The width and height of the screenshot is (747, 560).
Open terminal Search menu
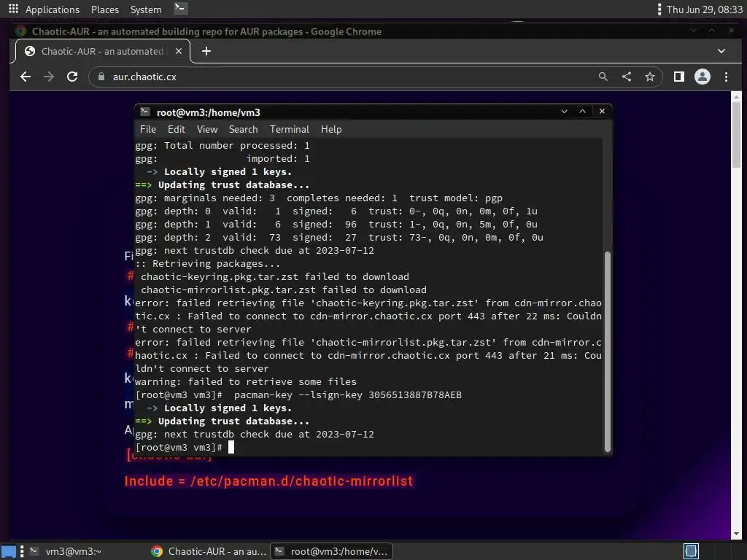click(243, 130)
